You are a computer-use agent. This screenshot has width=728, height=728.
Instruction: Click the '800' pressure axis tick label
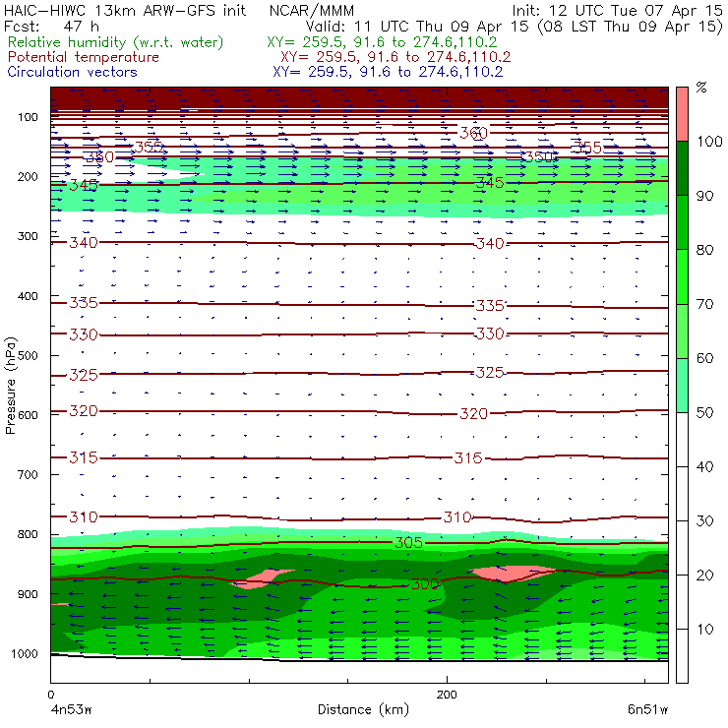[x=28, y=534]
